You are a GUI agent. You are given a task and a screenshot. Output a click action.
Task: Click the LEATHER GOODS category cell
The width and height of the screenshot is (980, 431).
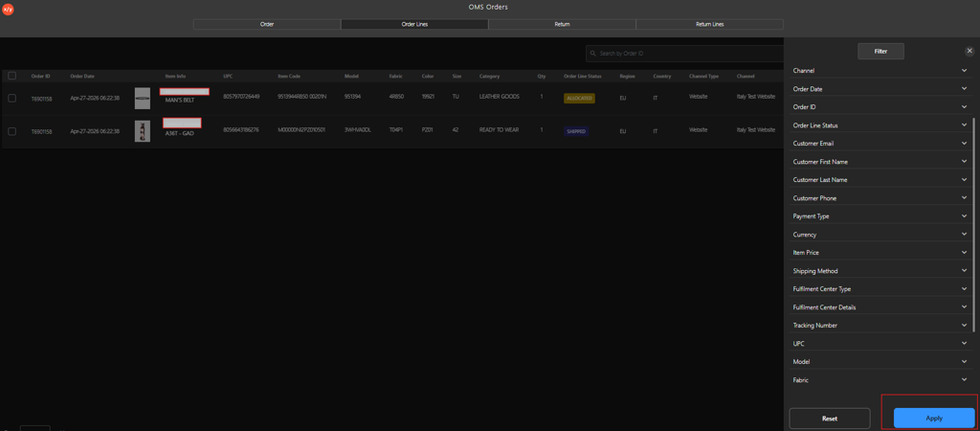[x=500, y=97]
